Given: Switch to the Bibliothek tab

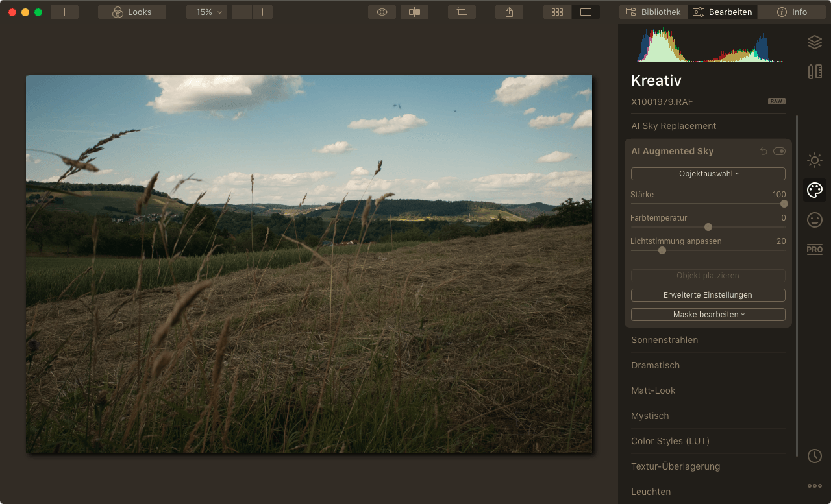Looking at the screenshot, I should (x=653, y=12).
